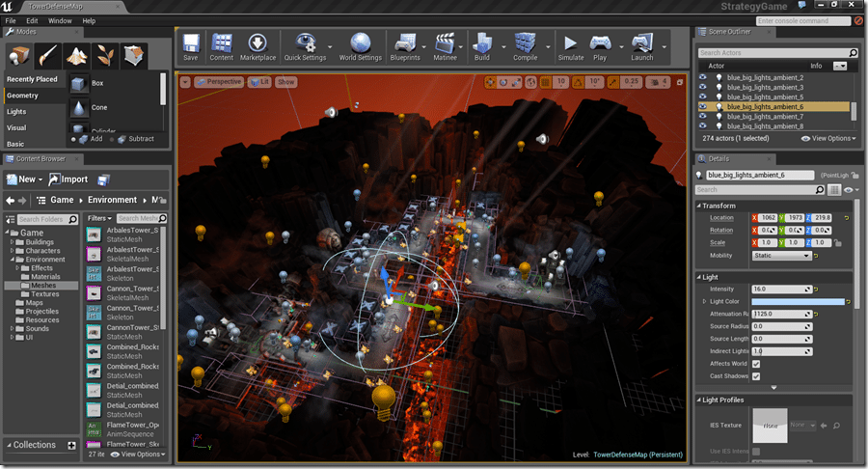Click the Attenuation Radius value field
The image size is (868, 469).
tap(781, 314)
